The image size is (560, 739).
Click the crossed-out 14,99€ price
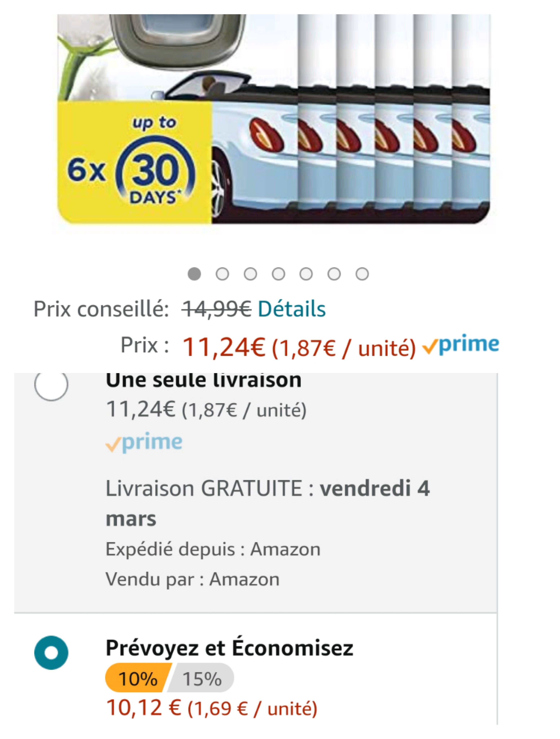click(216, 309)
